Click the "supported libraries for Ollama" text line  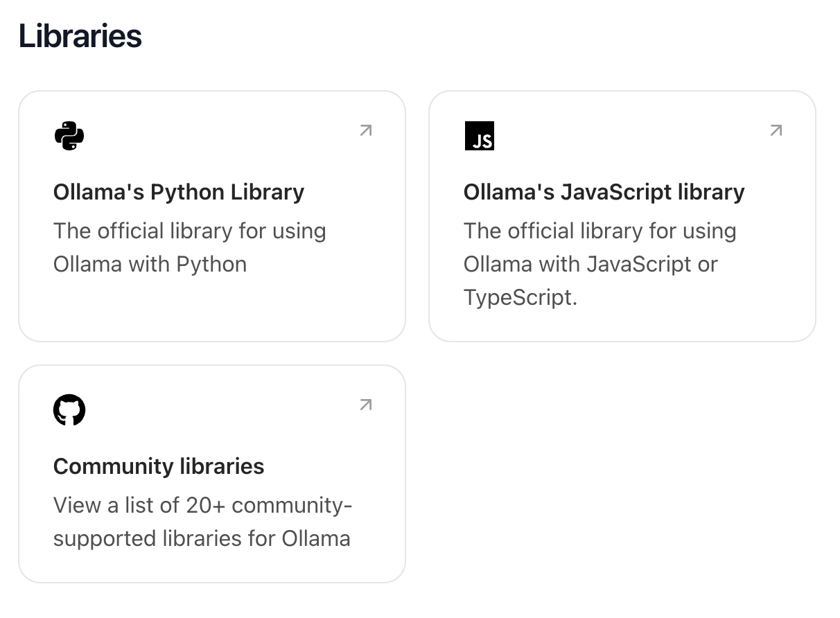202,538
